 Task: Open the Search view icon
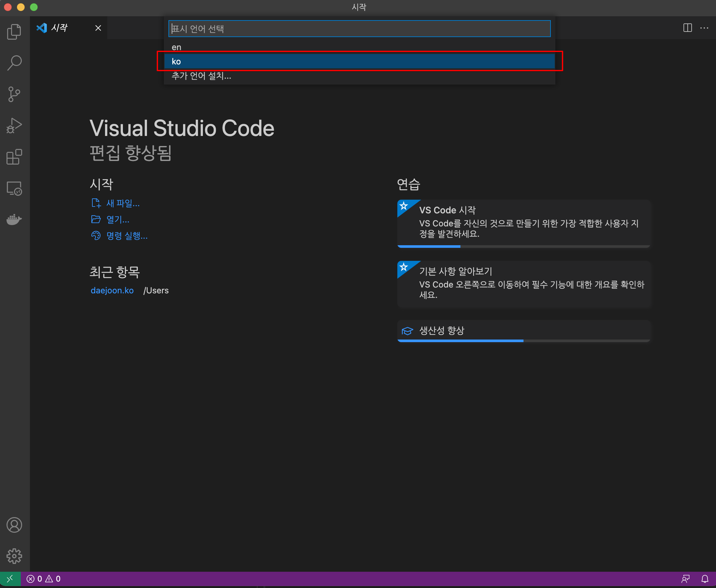point(14,63)
